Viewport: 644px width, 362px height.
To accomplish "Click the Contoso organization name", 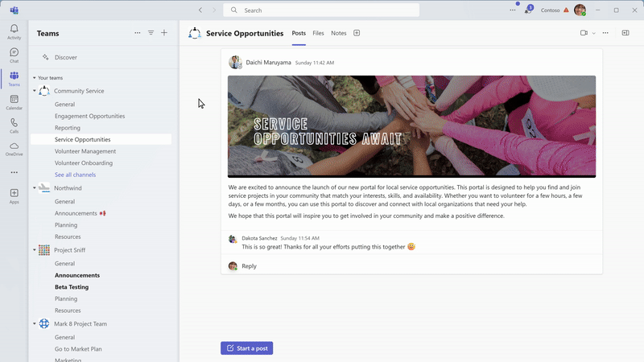I will coord(550,10).
